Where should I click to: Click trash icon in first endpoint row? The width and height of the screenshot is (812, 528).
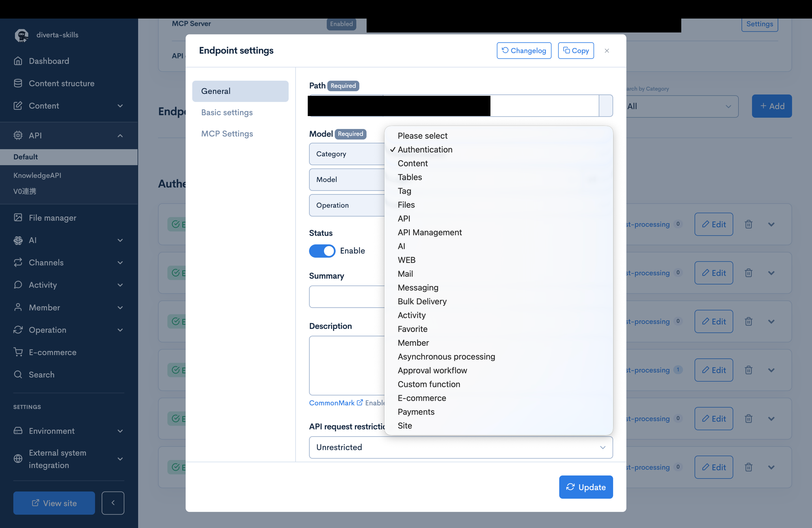pyautogui.click(x=749, y=224)
